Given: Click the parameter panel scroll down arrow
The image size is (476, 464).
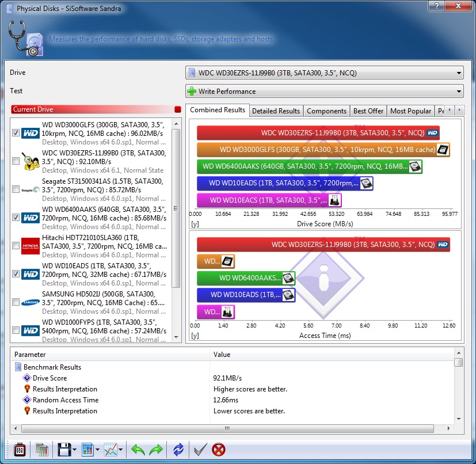Looking at the screenshot, I should [x=459, y=419].
